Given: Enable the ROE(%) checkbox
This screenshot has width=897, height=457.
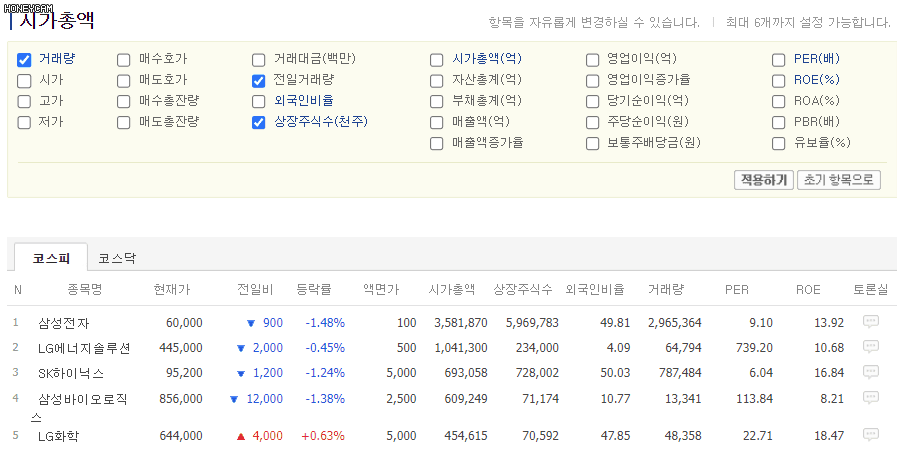Looking at the screenshot, I should [x=779, y=81].
